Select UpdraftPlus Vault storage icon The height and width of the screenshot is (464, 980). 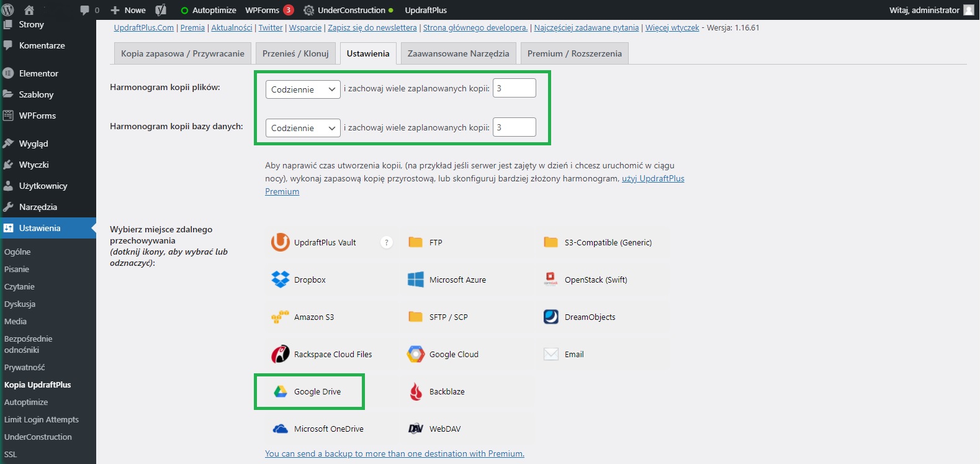pos(281,242)
